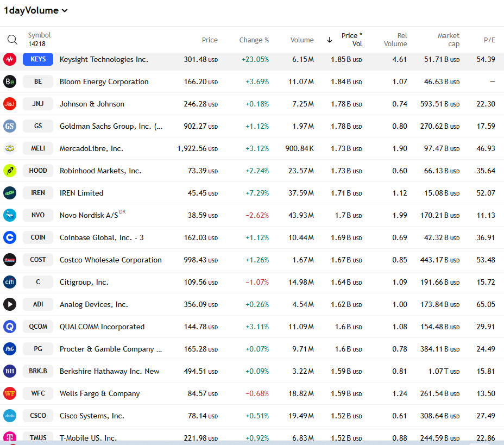This screenshot has width=504, height=445.
Task: Click Procter & Gamble logo icon
Action: pyautogui.click(x=10, y=348)
